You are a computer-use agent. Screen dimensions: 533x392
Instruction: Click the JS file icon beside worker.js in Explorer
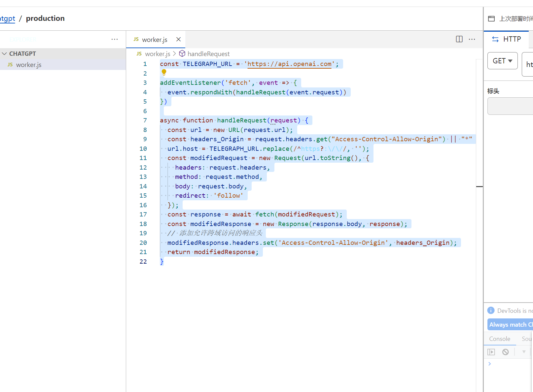[x=10, y=65]
